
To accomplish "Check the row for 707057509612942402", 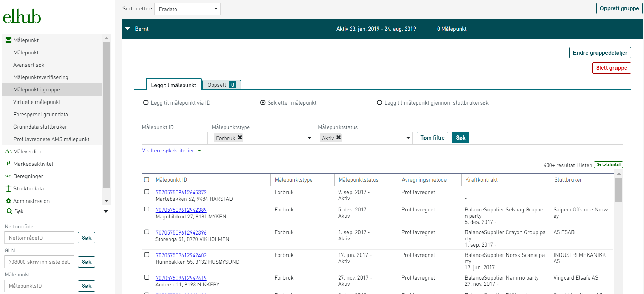I will (147, 254).
